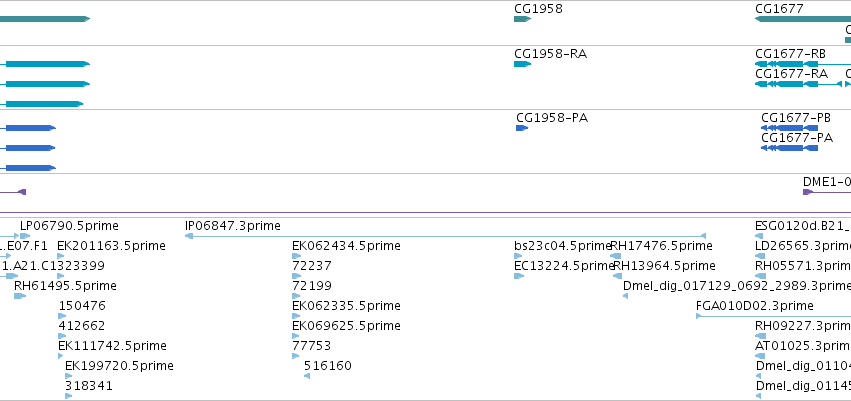Select the CG1677-PB protein glyph
This screenshot has height=401, width=851.
(x=789, y=128)
